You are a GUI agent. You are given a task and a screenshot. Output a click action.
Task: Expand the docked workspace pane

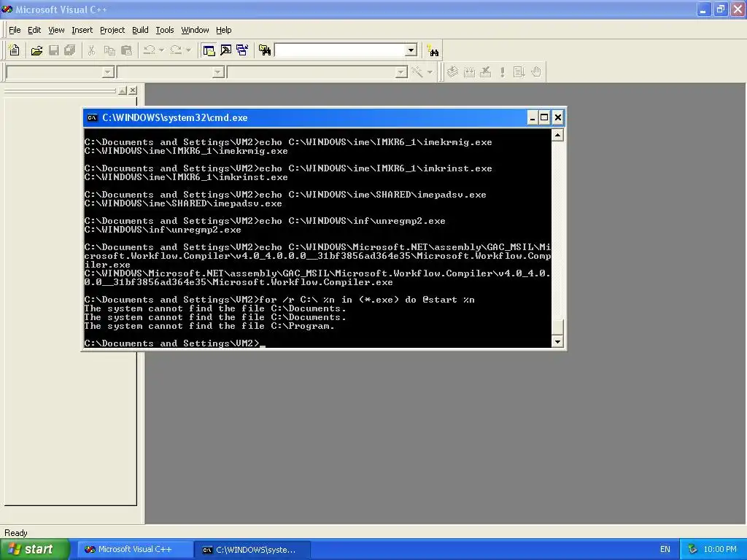click(x=123, y=90)
